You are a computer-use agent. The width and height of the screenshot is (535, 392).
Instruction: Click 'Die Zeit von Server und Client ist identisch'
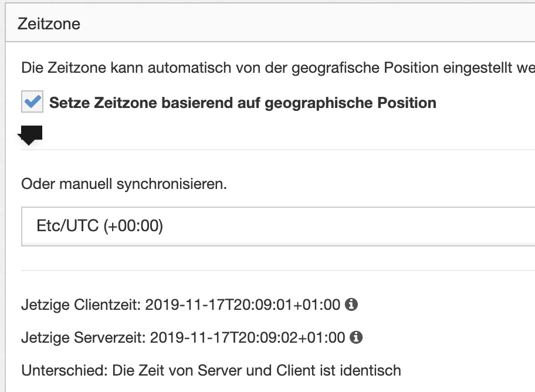coord(256,370)
